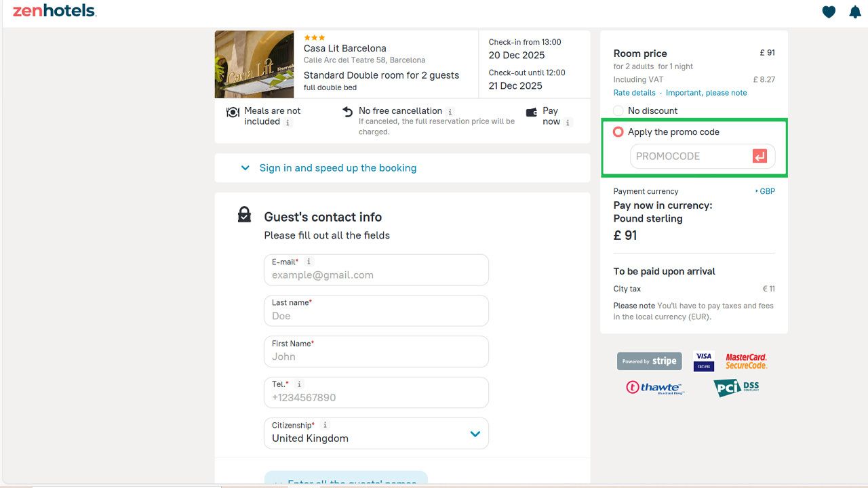The width and height of the screenshot is (868, 488).
Task: Open Rate details
Action: click(x=634, y=92)
